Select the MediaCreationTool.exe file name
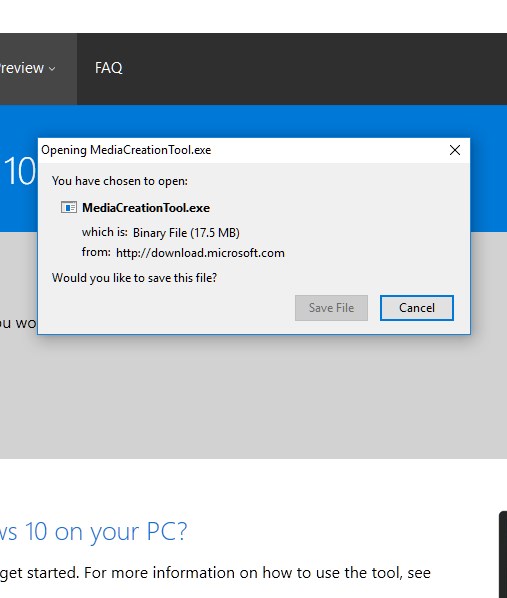The image size is (507, 598). pyautogui.click(x=146, y=208)
